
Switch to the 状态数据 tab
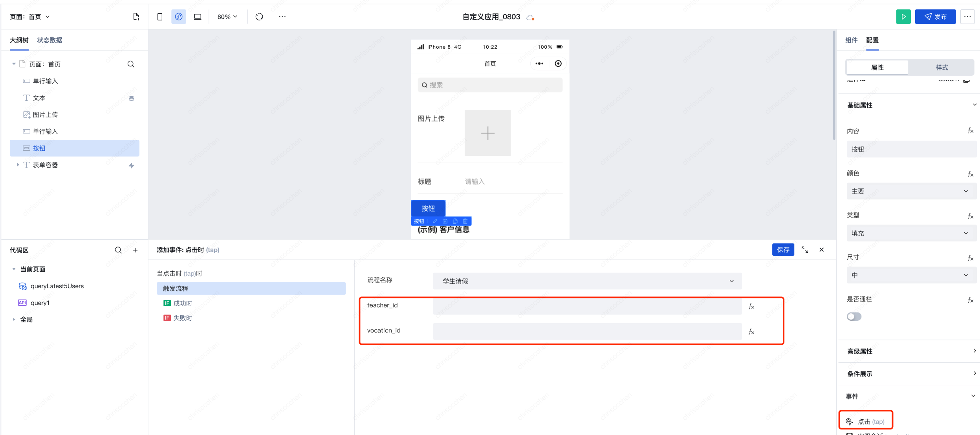[x=49, y=40]
